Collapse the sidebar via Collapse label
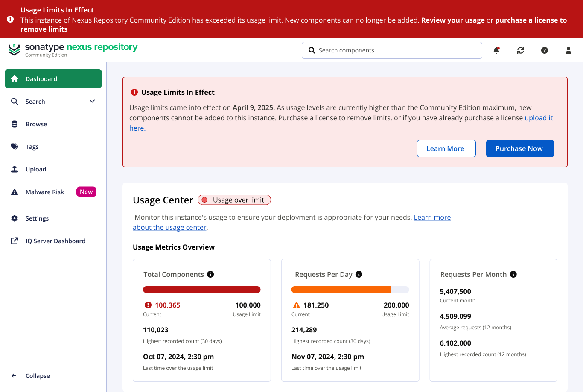The width and height of the screenshot is (583, 392). (38, 376)
